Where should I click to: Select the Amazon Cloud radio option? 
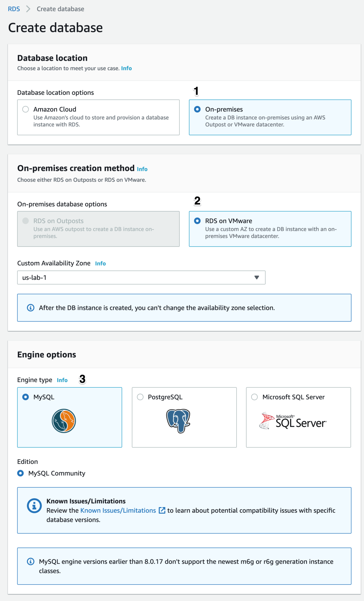click(x=26, y=109)
